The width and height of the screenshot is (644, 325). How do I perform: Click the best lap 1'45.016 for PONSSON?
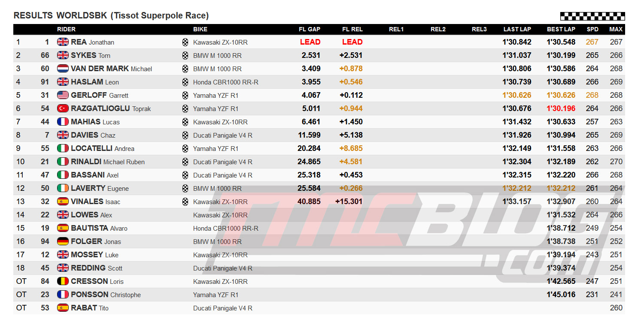click(561, 295)
